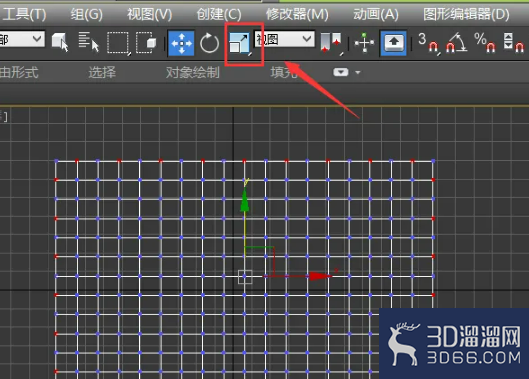Image resolution: width=529 pixels, height=379 pixels.
Task: Open the 修改器(M) menu
Action: 297,15
